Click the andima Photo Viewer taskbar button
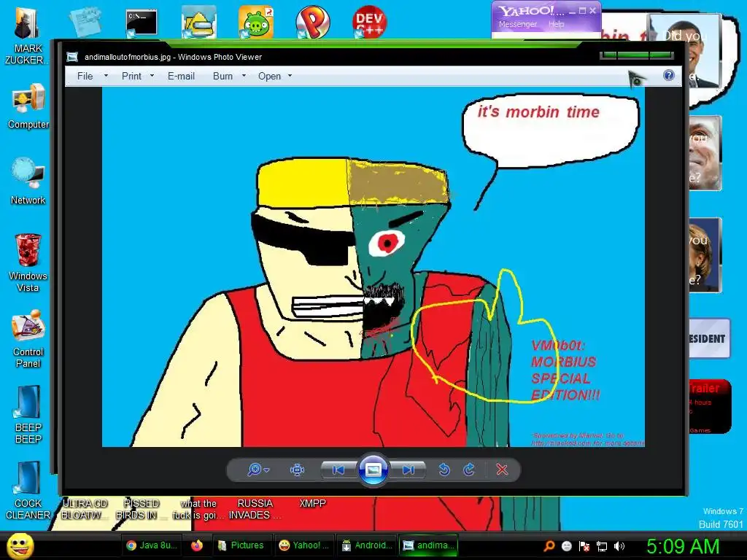Viewport: 747px width, 560px height. (427, 545)
